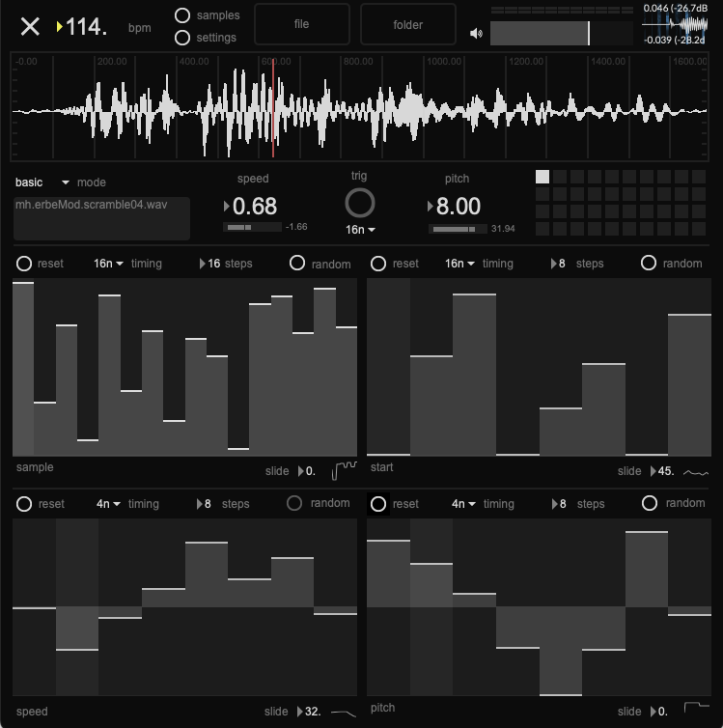The width and height of the screenshot is (723, 728).
Task: Open the speed sequencer 4n timing dropdown
Action: pyautogui.click(x=108, y=504)
